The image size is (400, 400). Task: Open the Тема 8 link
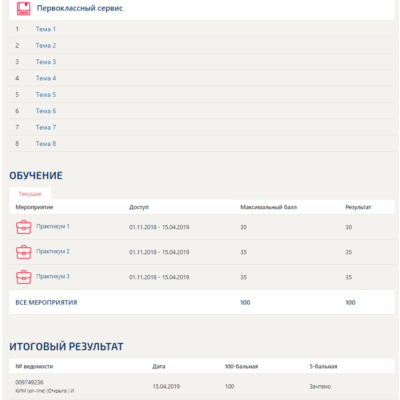pyautogui.click(x=46, y=144)
